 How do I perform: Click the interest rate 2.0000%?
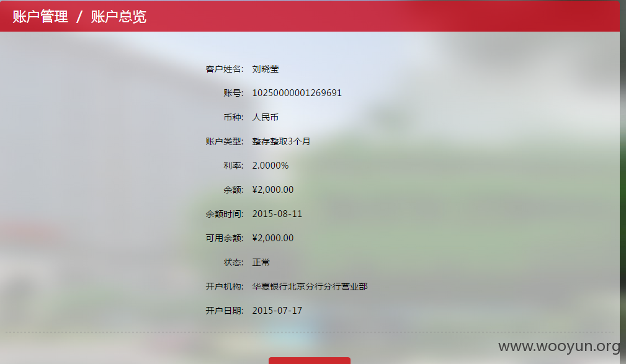pos(271,166)
